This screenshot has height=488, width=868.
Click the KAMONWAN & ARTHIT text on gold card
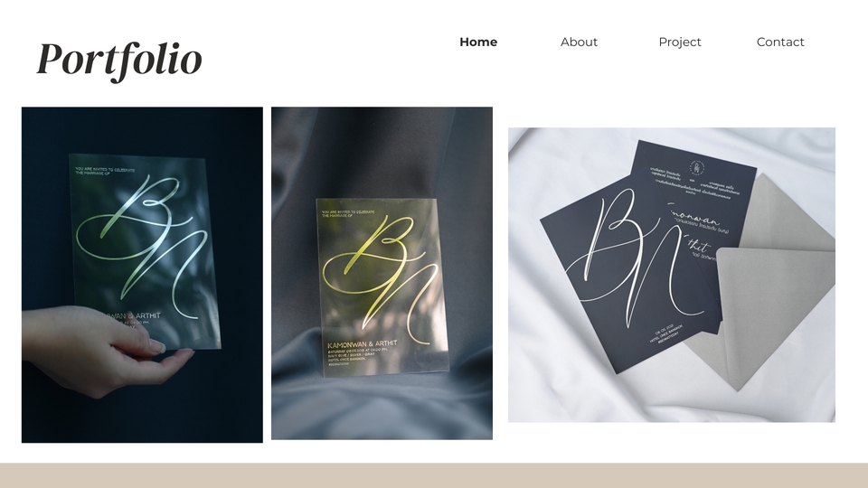(362, 344)
